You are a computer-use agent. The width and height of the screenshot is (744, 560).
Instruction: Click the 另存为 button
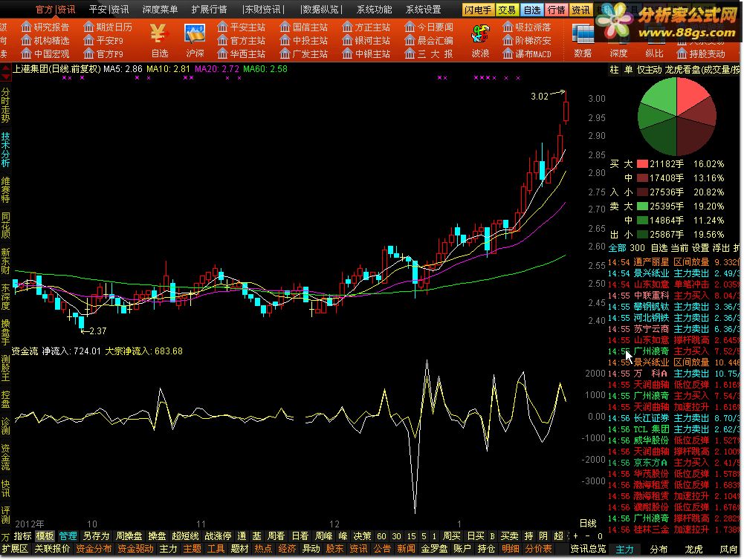(x=97, y=536)
